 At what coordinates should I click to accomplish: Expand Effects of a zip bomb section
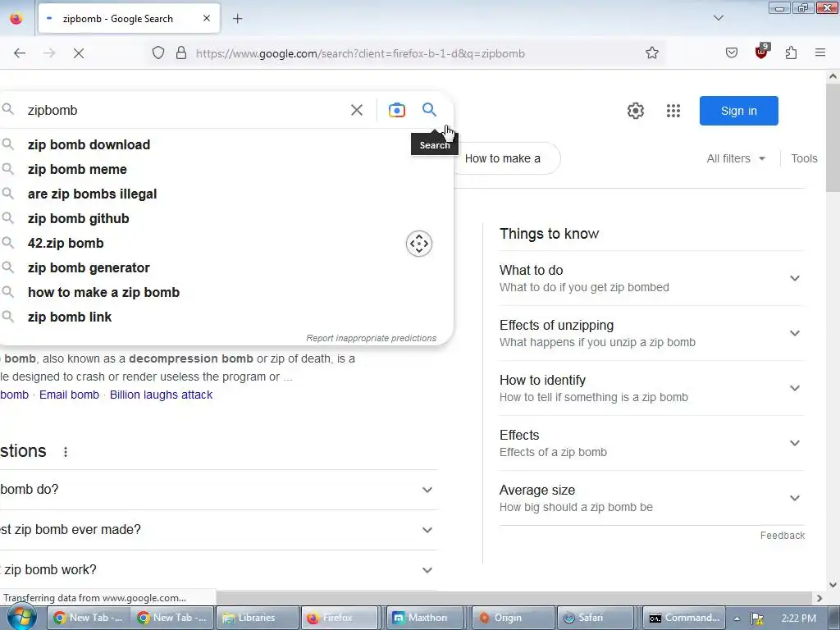[x=651, y=443]
